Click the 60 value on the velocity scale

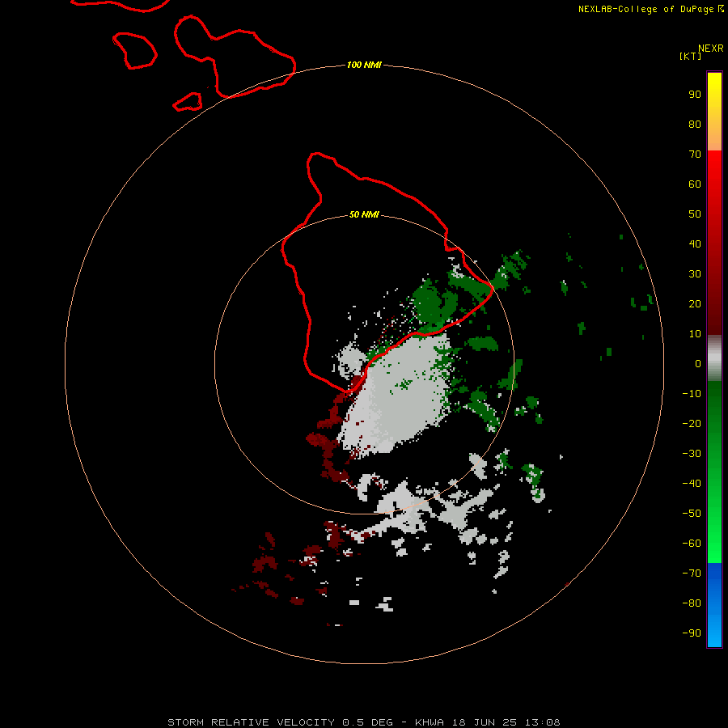pyautogui.click(x=695, y=184)
